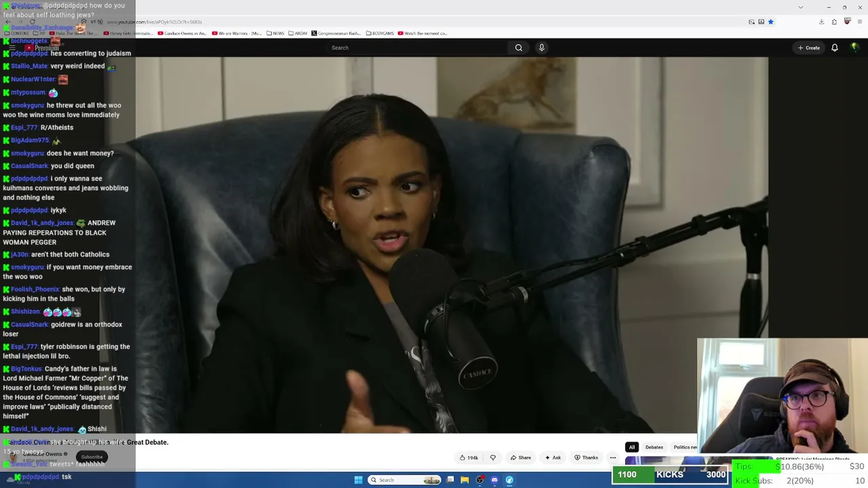Start voice search with the microphone icon
Screen dimensions: 868x488
pos(541,47)
